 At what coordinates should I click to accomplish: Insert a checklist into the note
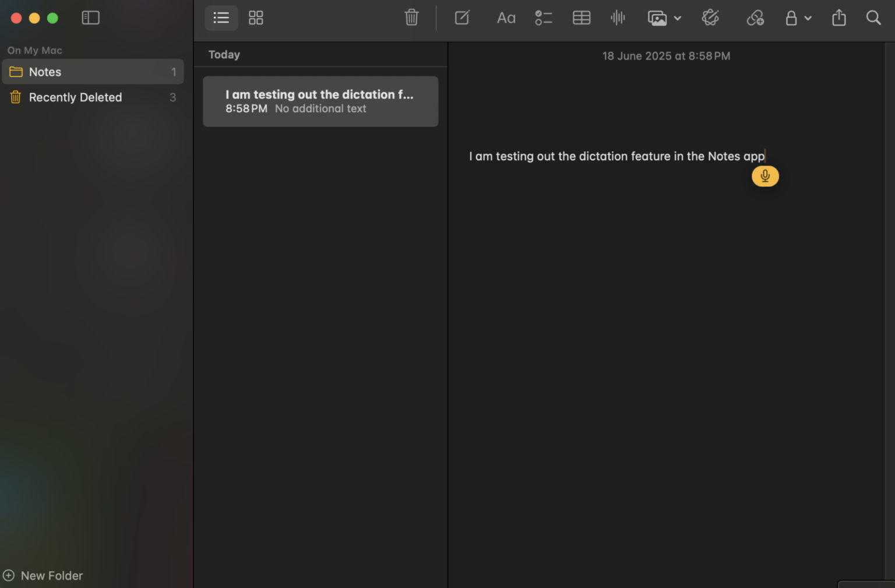click(543, 17)
